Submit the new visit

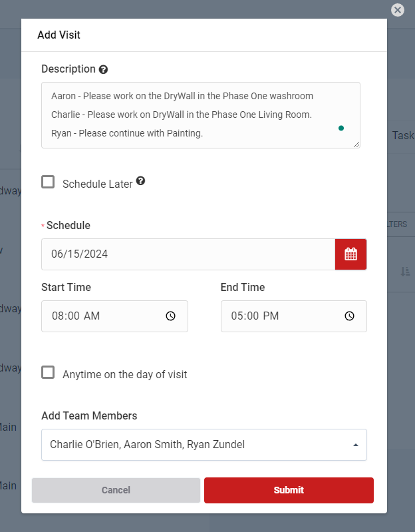(289, 490)
